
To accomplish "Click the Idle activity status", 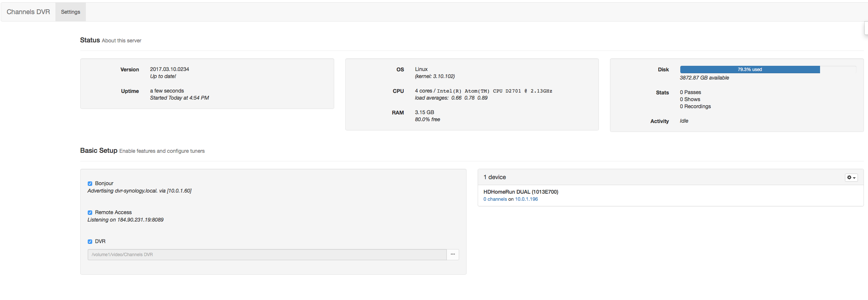I will click(684, 121).
